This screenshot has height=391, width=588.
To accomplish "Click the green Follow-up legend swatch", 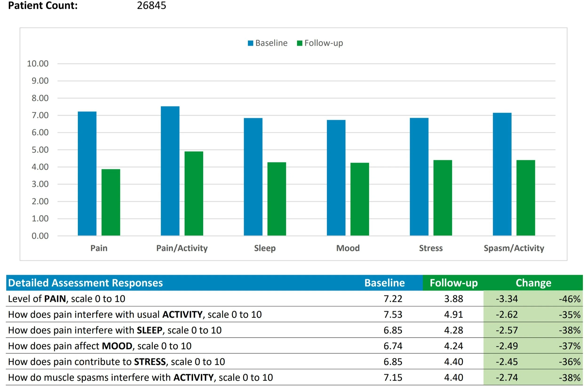I will click(x=299, y=43).
